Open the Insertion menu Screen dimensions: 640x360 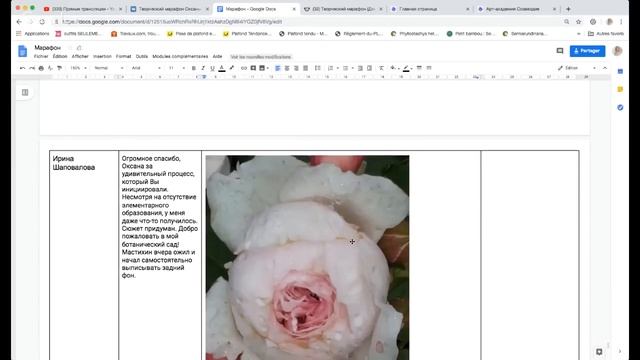[102, 56]
